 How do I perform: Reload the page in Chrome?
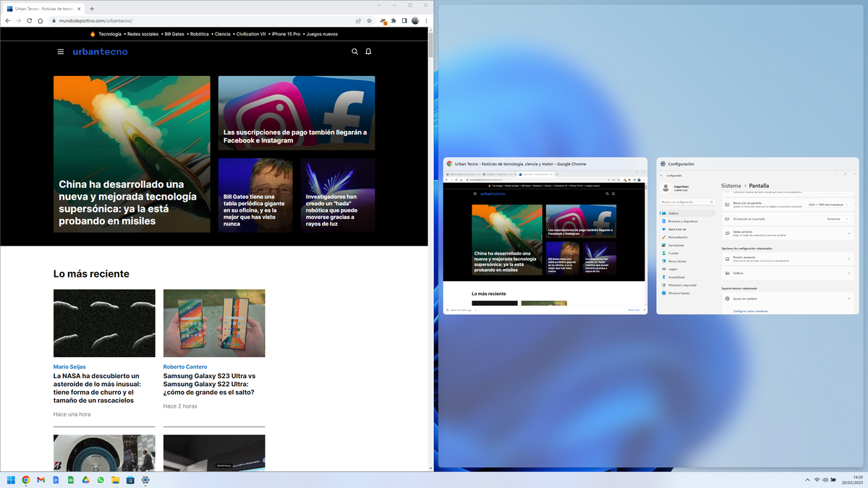30,20
